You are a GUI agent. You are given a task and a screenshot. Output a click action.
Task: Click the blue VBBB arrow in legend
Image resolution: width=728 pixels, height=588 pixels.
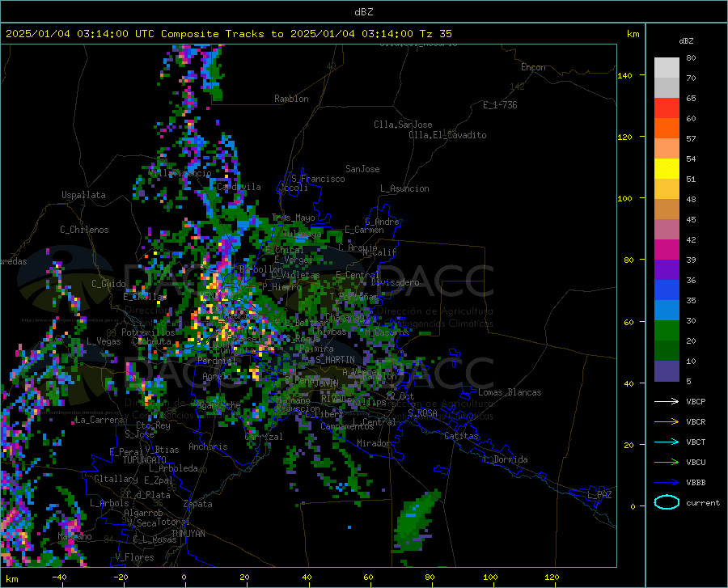tap(667, 483)
